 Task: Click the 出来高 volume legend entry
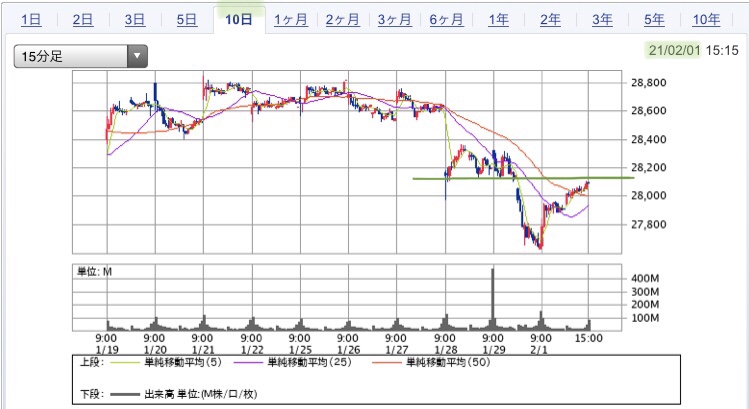[183, 394]
